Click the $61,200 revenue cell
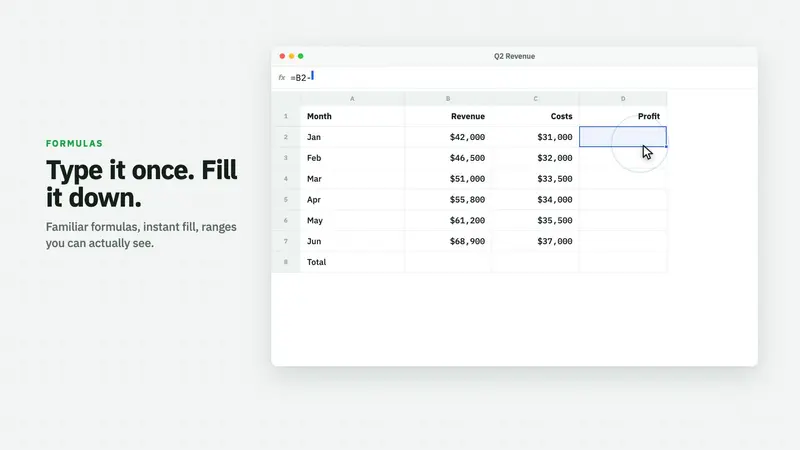 pyautogui.click(x=448, y=220)
